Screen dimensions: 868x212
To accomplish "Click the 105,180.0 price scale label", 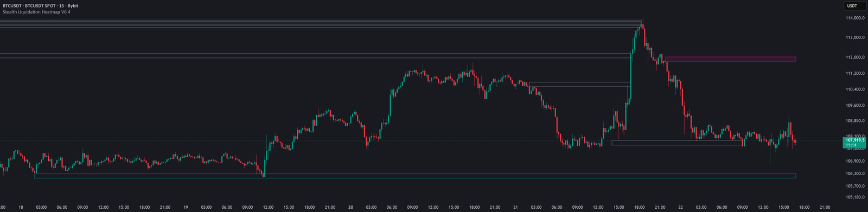I will [x=854, y=197].
